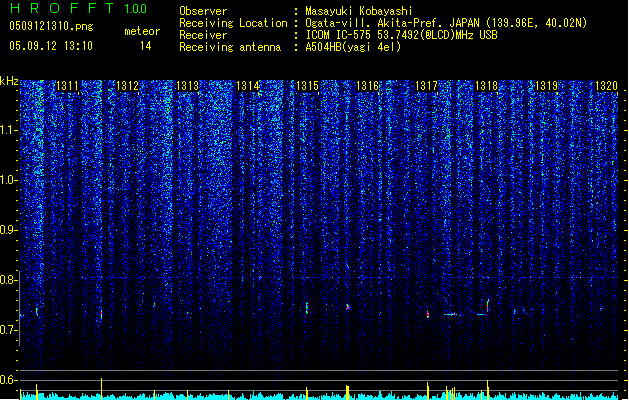Click the 0.8 kHz axis label

tap(8, 280)
